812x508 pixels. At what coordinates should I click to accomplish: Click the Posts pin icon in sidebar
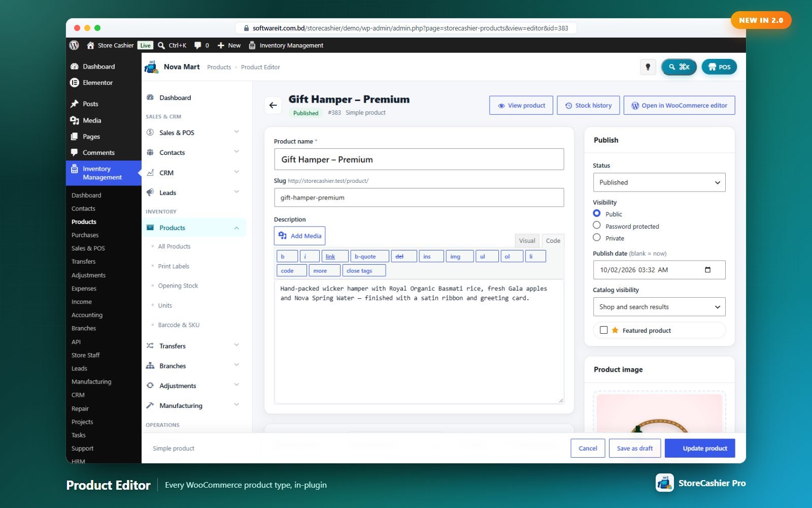(75, 104)
